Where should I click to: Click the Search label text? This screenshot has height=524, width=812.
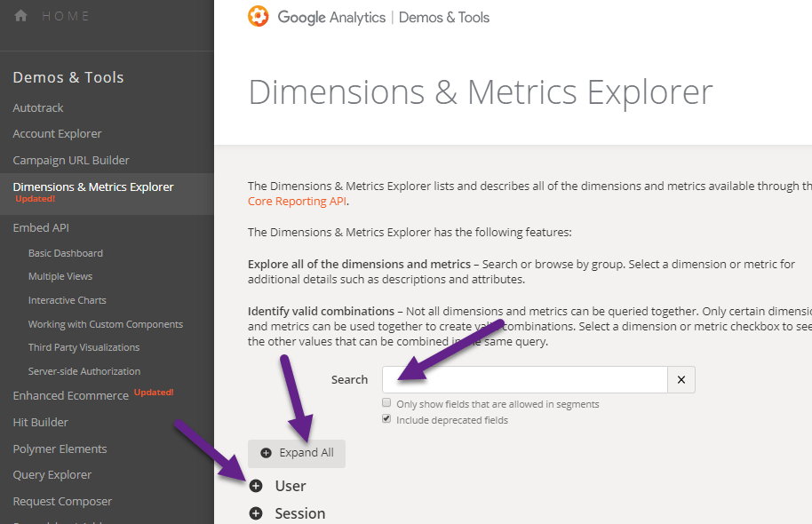coord(349,379)
